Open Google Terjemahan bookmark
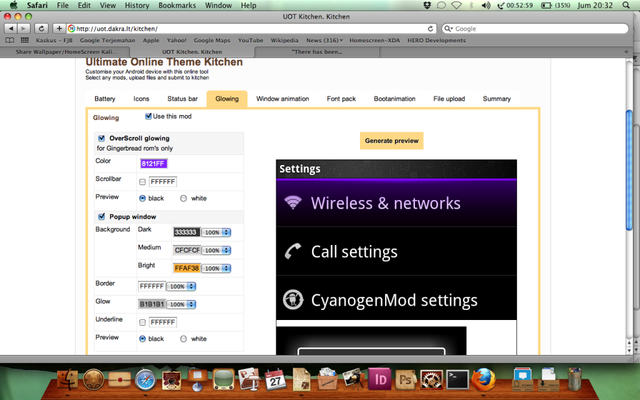640x400 pixels. tap(107, 40)
